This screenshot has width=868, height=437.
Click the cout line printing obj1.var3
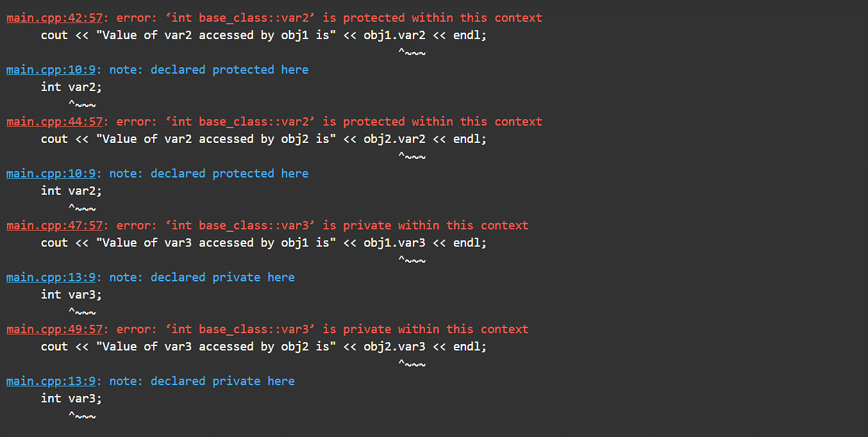tap(264, 243)
